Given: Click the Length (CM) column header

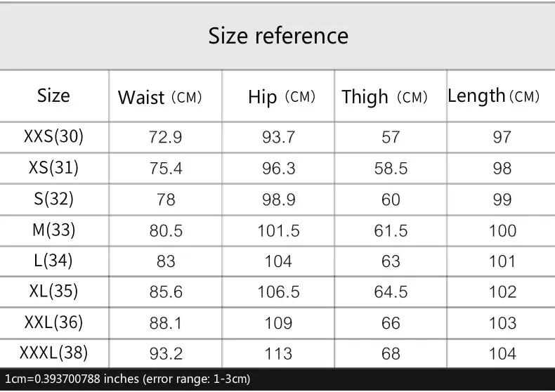Looking at the screenshot, I should [493, 96].
